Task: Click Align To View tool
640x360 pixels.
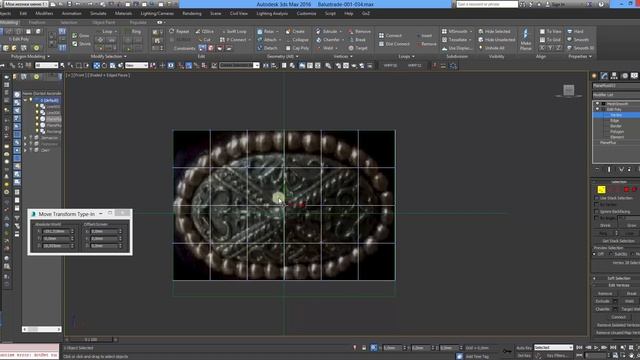Action: click(x=550, y=31)
